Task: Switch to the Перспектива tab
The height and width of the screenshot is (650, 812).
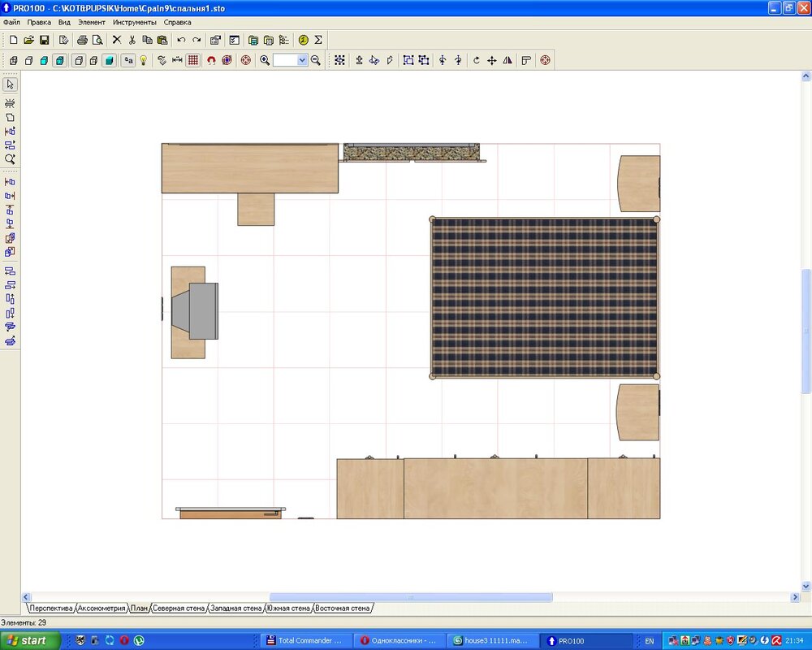Action: pyautogui.click(x=51, y=608)
